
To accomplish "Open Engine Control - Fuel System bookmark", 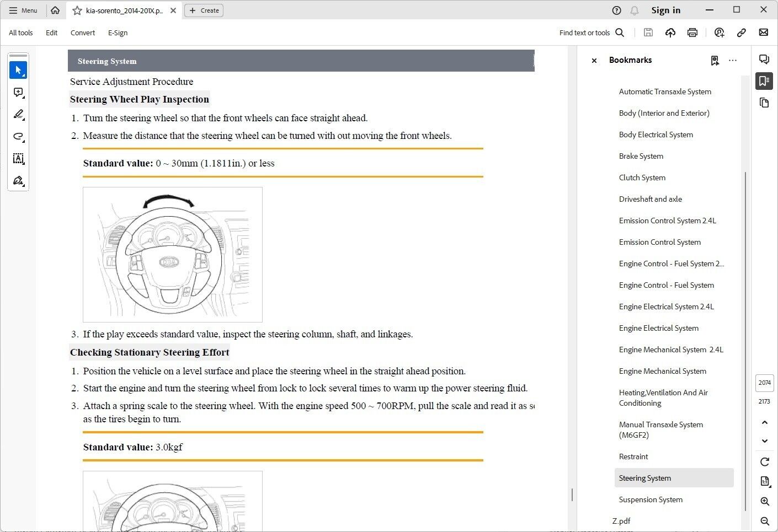I will point(667,285).
